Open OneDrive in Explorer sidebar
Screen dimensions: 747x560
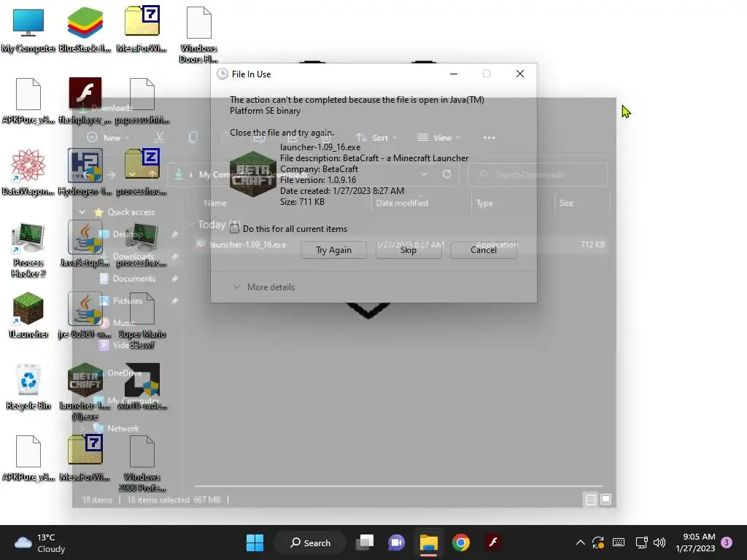pos(124,373)
